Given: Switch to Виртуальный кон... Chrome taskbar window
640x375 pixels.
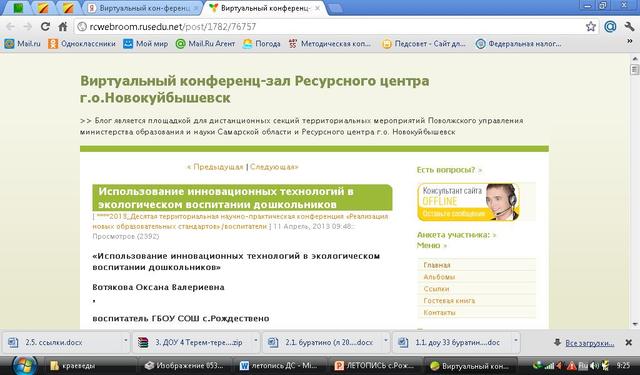Looking at the screenshot, I should click(470, 366).
